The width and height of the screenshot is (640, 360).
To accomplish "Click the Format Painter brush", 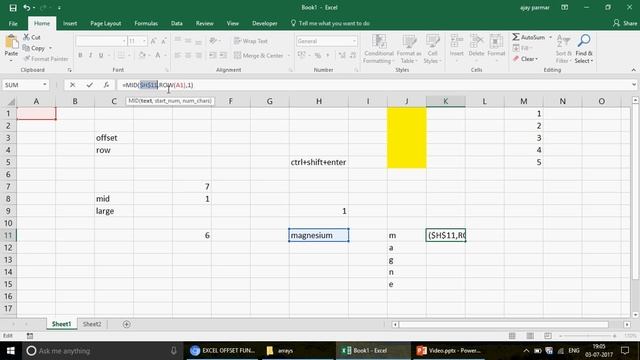I will coord(46,59).
